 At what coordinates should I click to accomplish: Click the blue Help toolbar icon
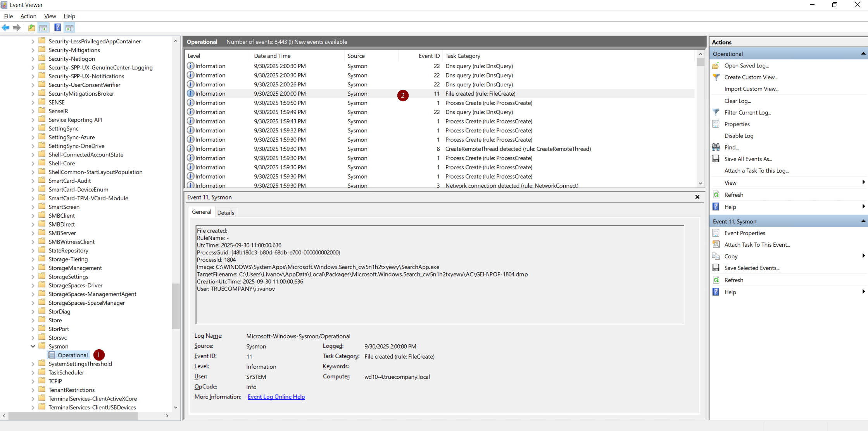[57, 27]
